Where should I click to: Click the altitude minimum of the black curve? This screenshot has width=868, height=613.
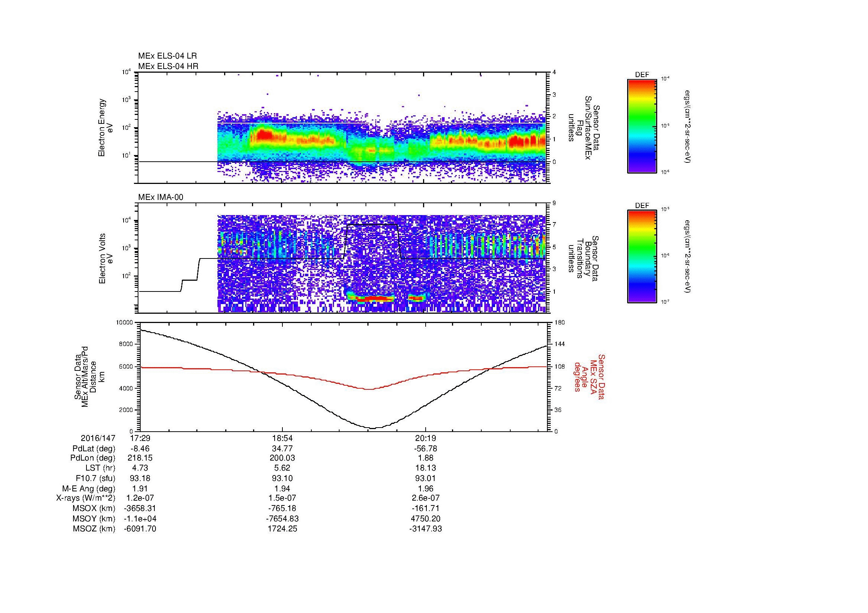372,428
